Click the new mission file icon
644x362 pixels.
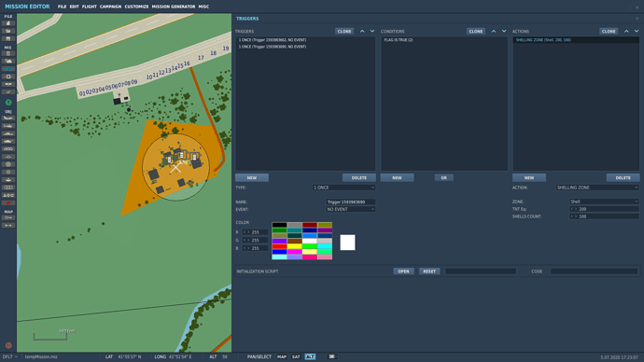click(8, 23)
